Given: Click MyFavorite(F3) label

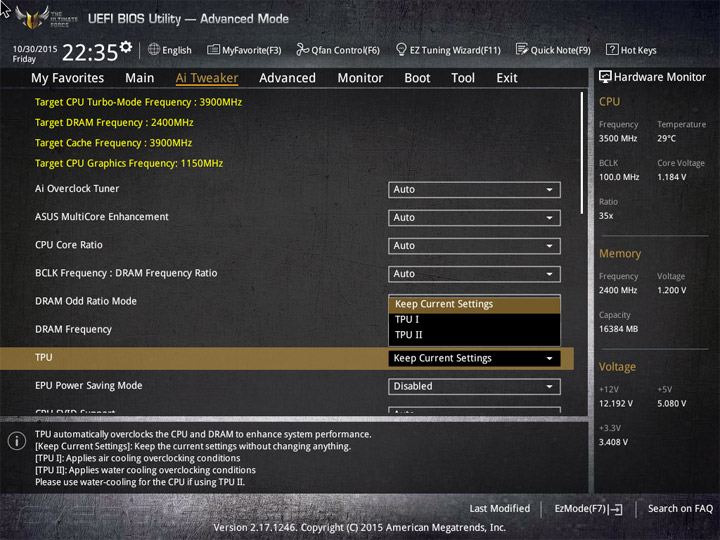Looking at the screenshot, I should click(x=252, y=50).
